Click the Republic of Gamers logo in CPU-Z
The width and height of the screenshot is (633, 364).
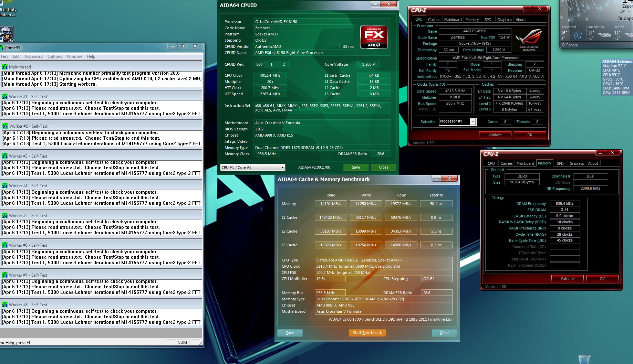529,41
